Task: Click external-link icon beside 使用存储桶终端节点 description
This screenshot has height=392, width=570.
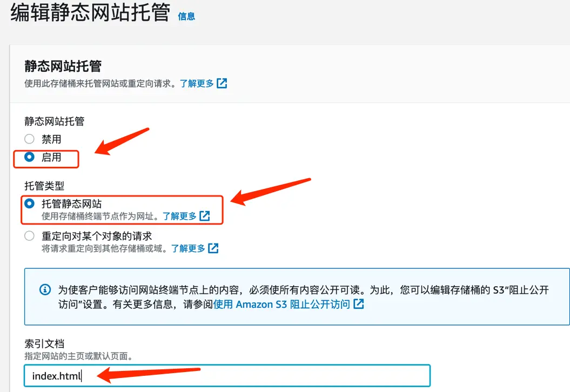Action: click(205, 216)
